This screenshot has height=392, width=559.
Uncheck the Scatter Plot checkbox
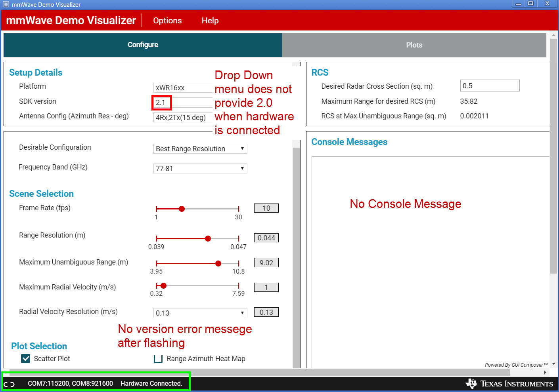point(26,359)
